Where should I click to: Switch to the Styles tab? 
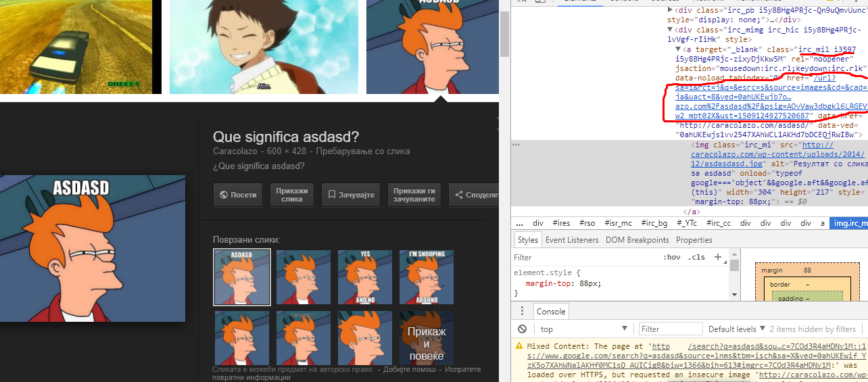coord(527,240)
